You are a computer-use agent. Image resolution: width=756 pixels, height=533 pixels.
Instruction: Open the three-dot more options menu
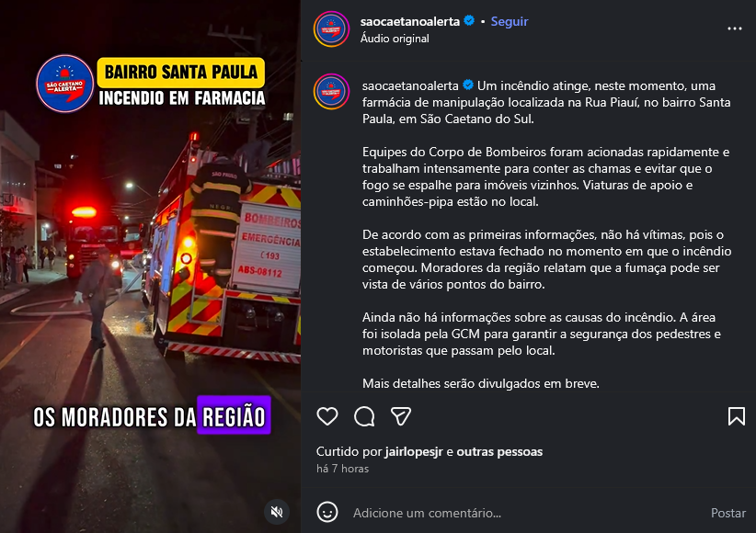[734, 28]
